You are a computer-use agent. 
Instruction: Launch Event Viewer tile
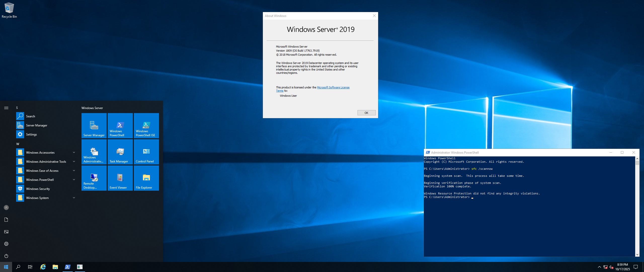(x=120, y=178)
